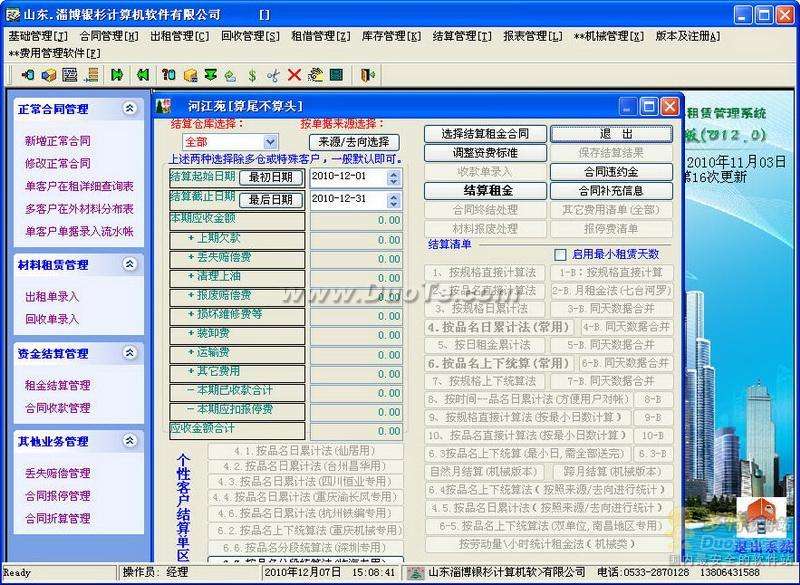Open 出租单录入 in the sidebar

click(52, 296)
